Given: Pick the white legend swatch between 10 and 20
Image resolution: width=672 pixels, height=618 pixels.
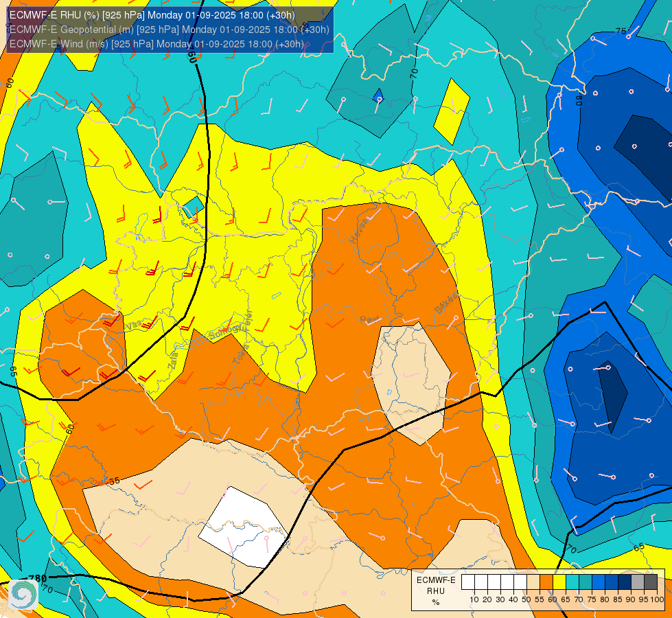Looking at the screenshot, I should pyautogui.click(x=481, y=582).
